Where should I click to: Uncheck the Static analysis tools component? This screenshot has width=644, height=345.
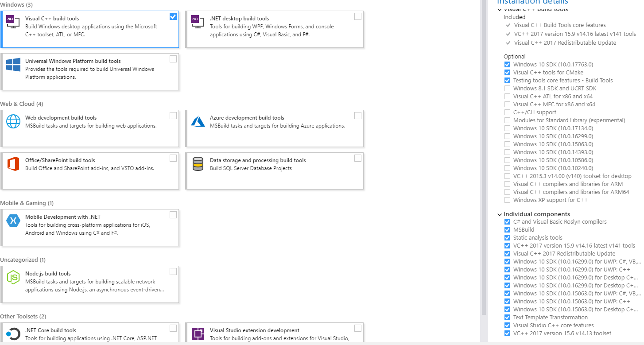(x=507, y=237)
